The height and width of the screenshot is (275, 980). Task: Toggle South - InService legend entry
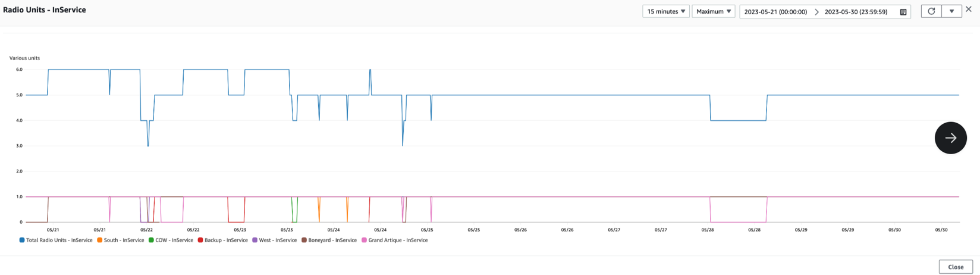click(121, 240)
